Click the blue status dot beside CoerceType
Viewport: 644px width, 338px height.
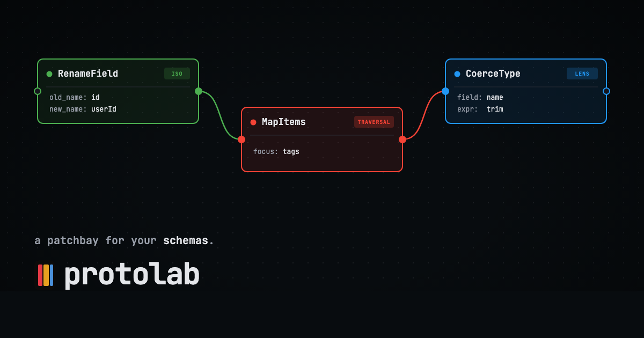457,74
